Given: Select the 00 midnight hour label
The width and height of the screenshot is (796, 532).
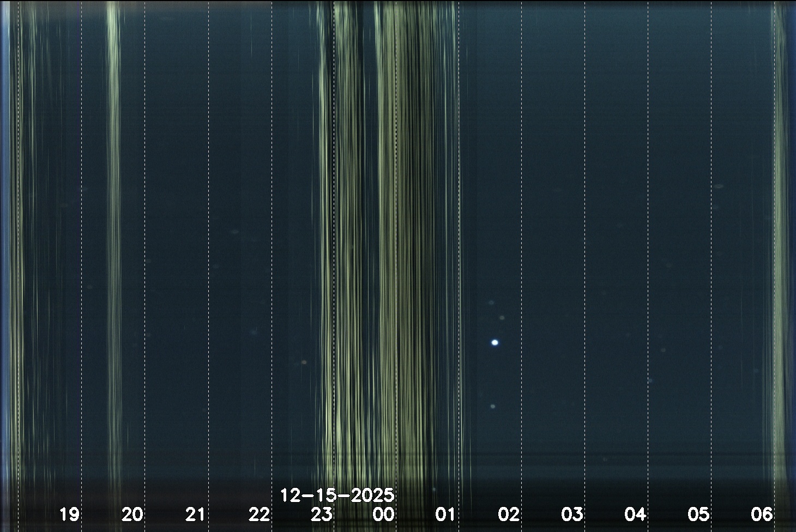Looking at the screenshot, I should 384,514.
